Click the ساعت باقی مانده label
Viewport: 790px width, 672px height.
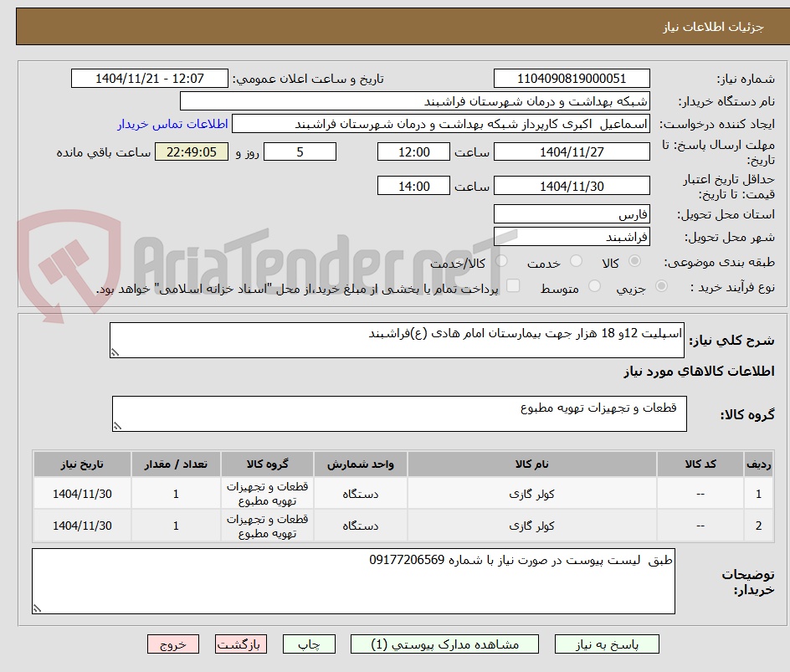pyautogui.click(x=103, y=152)
